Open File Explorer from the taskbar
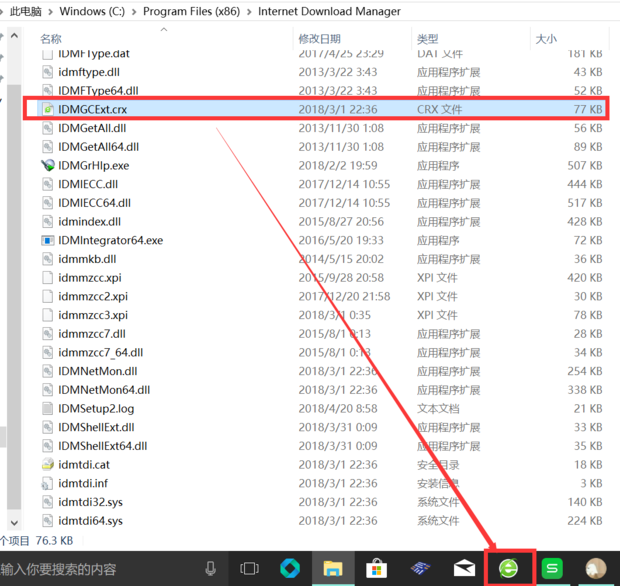Image resolution: width=620 pixels, height=586 pixels. point(333,568)
